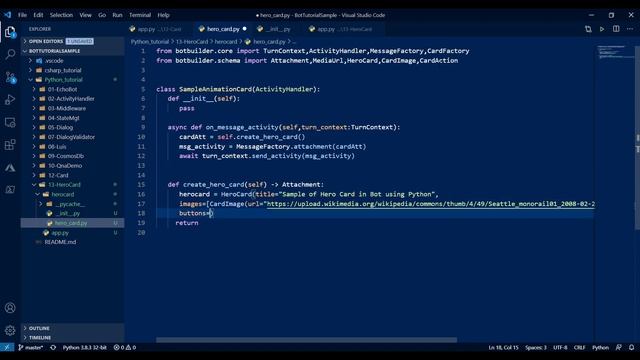The height and width of the screenshot is (360, 640).
Task: Switch to the hero_card.py tab
Action: coord(223,29)
